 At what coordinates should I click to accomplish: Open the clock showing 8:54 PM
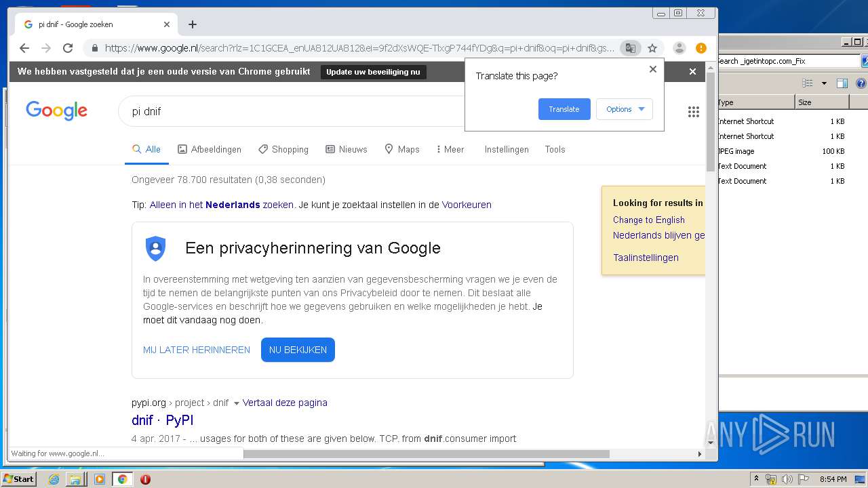(x=833, y=479)
